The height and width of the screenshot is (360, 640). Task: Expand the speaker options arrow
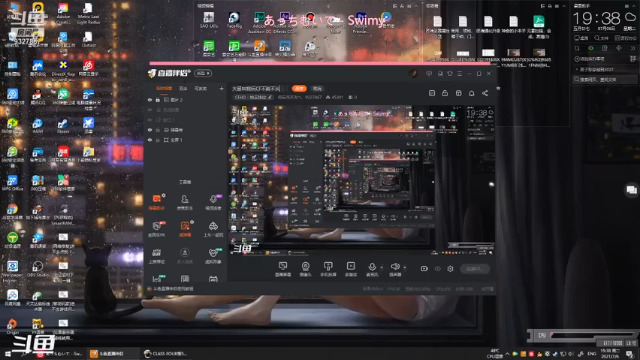tap(404, 268)
